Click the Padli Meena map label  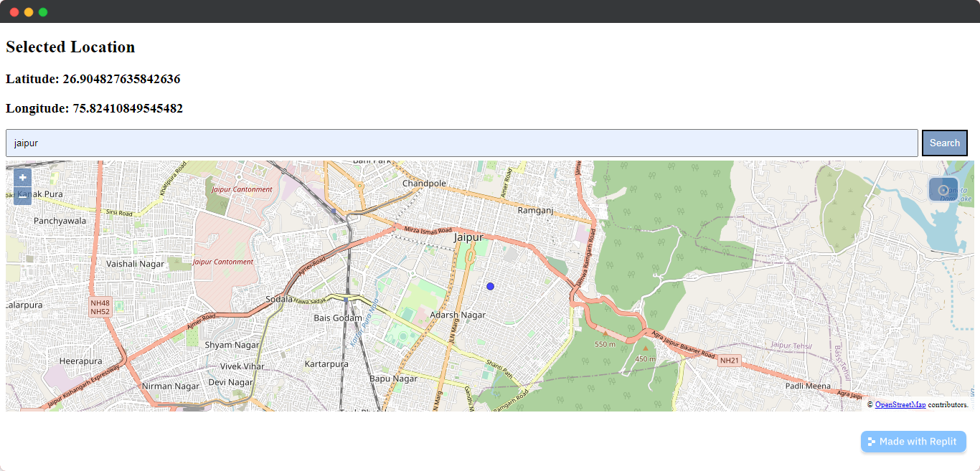coord(808,386)
